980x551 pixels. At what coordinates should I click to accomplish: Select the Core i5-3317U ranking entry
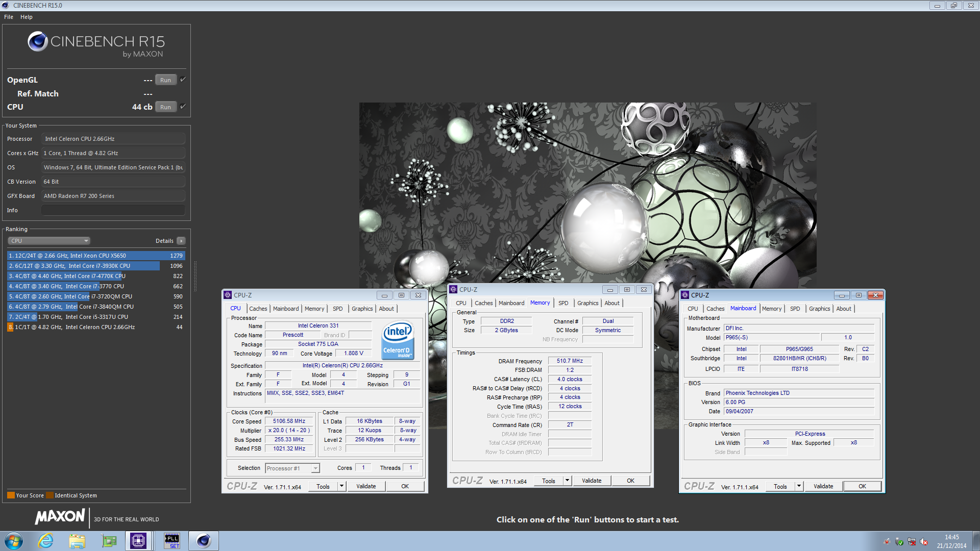click(x=96, y=317)
